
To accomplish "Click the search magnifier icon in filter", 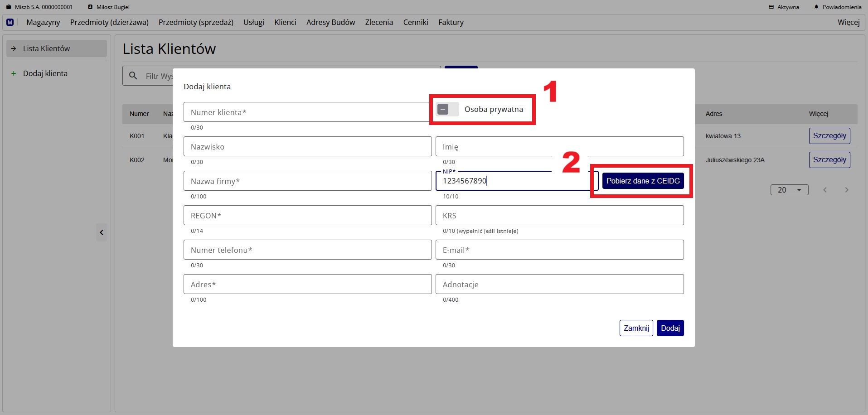I will coord(133,76).
